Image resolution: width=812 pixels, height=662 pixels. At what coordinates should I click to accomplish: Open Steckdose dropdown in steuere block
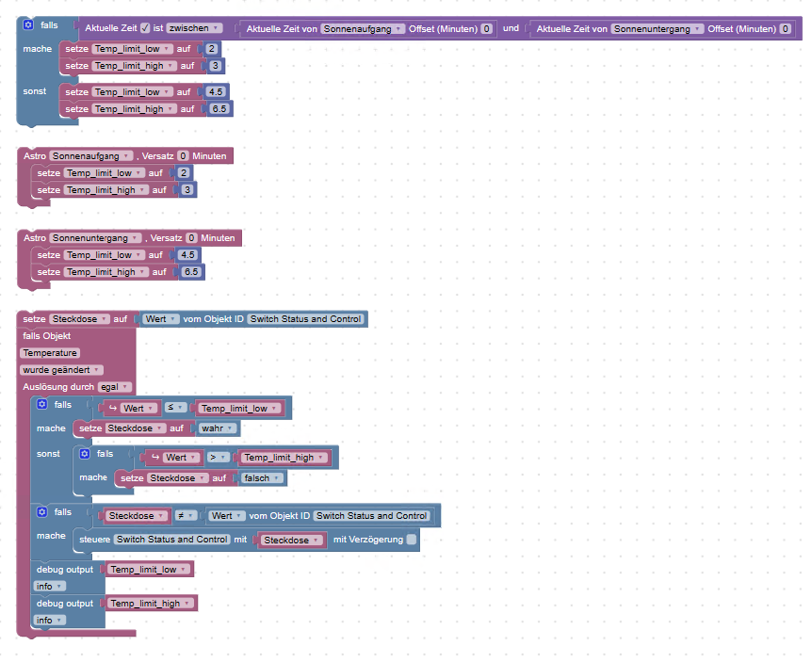click(292, 540)
